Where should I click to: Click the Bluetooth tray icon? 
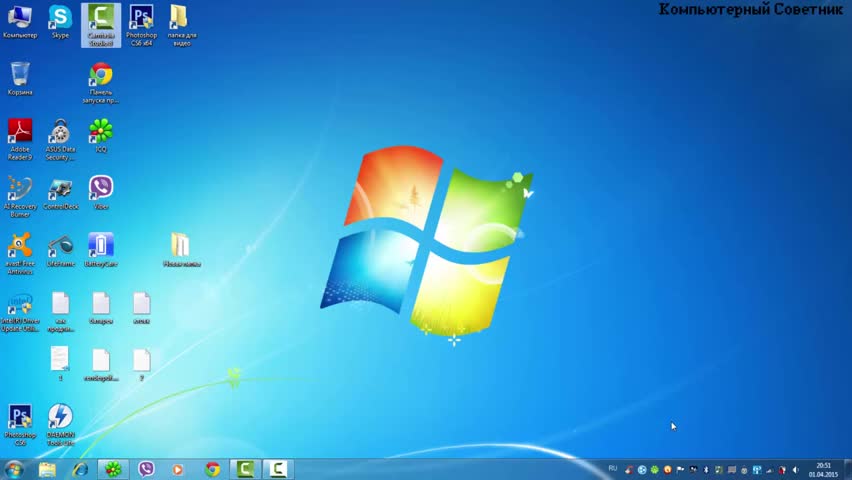[706, 470]
